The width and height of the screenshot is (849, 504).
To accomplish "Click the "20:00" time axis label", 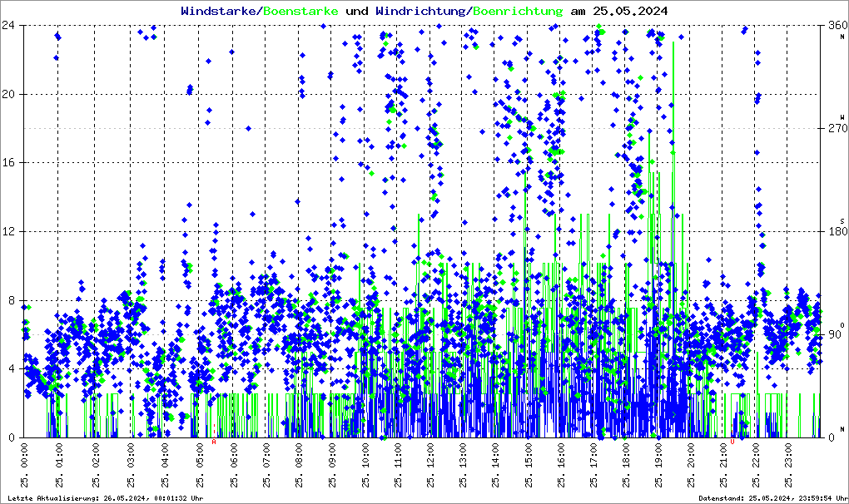I will point(691,455).
